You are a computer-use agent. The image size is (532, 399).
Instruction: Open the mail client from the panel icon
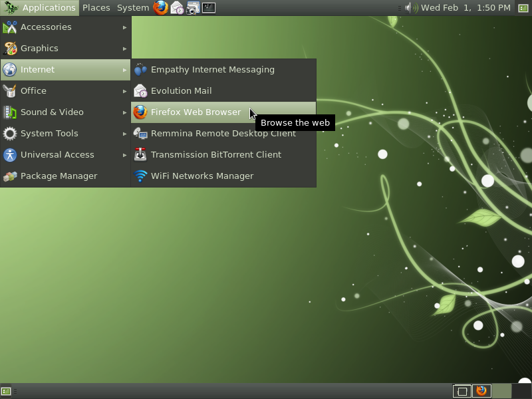point(176,8)
